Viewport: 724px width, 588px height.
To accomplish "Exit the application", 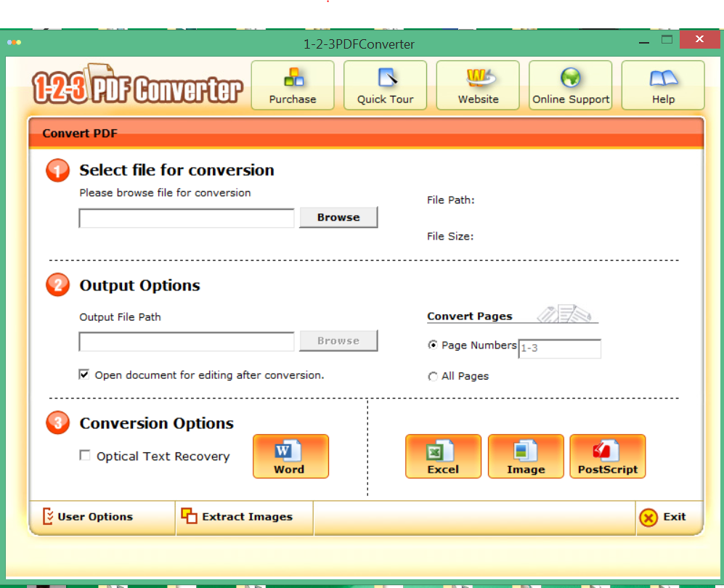I will [x=663, y=518].
